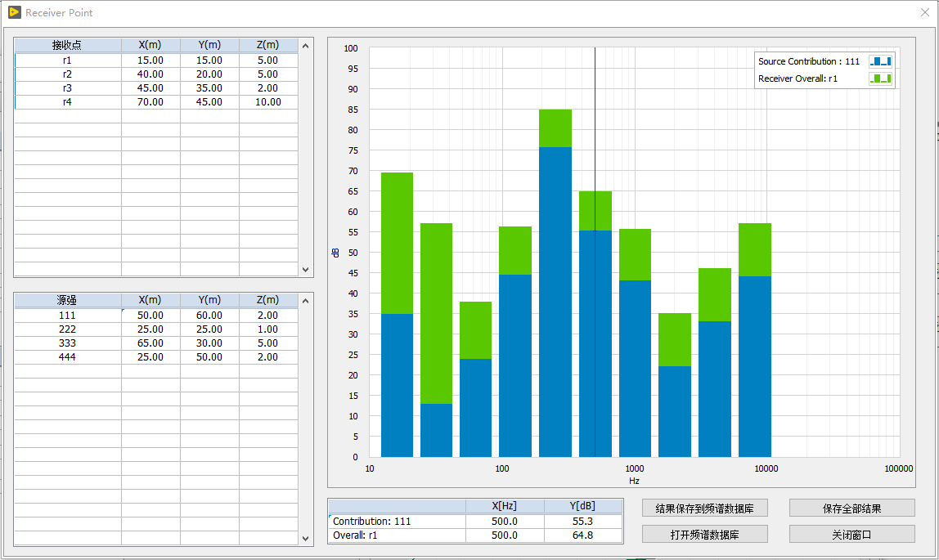Click the tallest blue bar in the chart
Screen dimensions: 939x560
[x=555, y=302]
